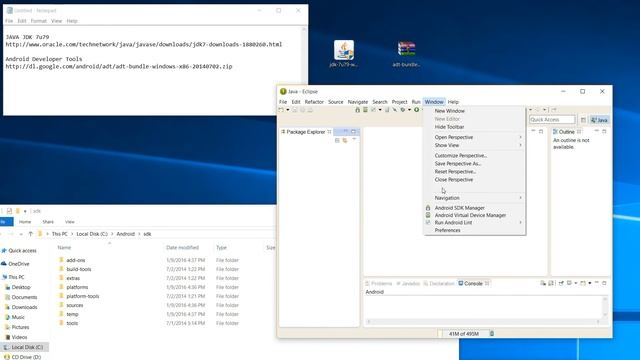Minimize the Package Explorer view
The height and width of the screenshot is (360, 640).
pyautogui.click(x=346, y=131)
